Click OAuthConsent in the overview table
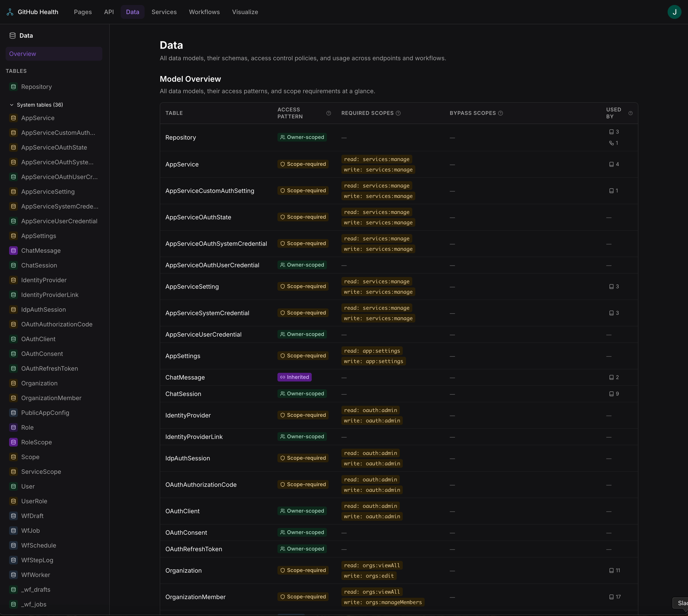 tap(186, 532)
